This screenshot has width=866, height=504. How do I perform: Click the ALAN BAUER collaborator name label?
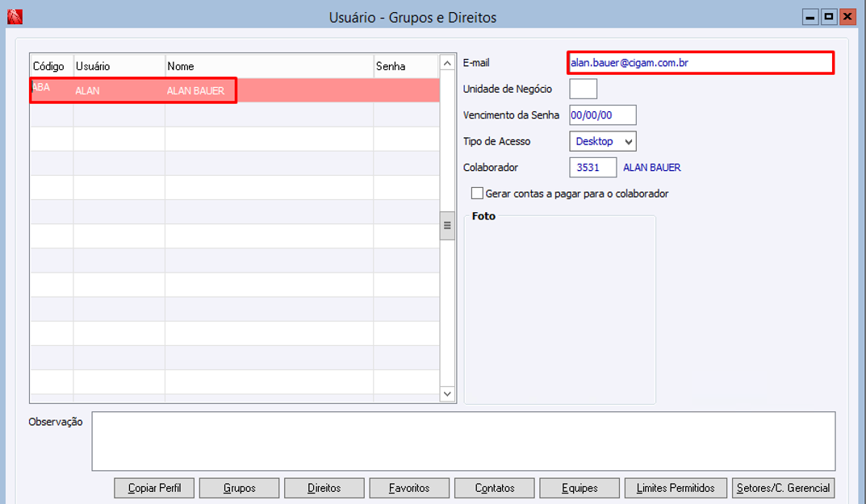pos(651,167)
